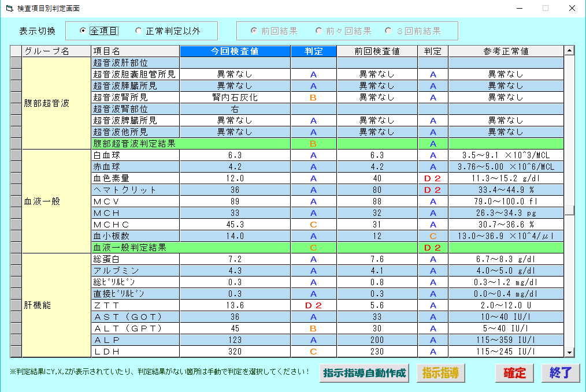
Task: Click the 直接ビリルビン item name
Action: [x=135, y=294]
